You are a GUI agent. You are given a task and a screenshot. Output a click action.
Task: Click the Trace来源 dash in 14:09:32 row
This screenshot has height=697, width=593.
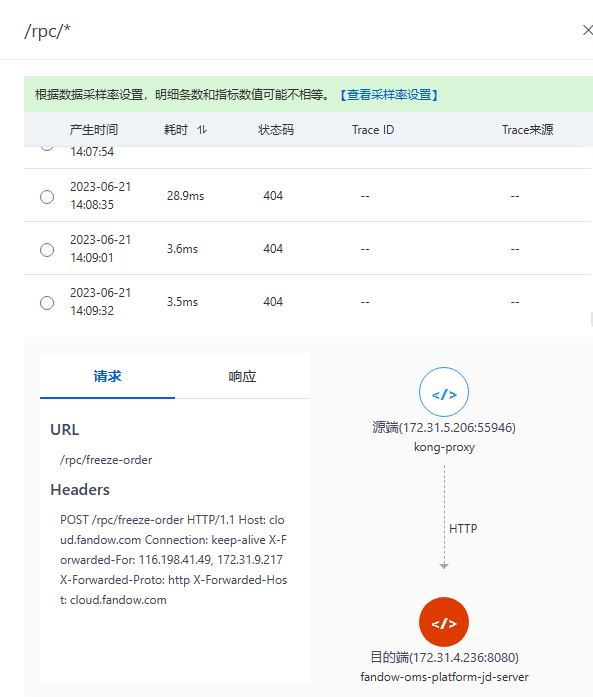click(x=515, y=302)
